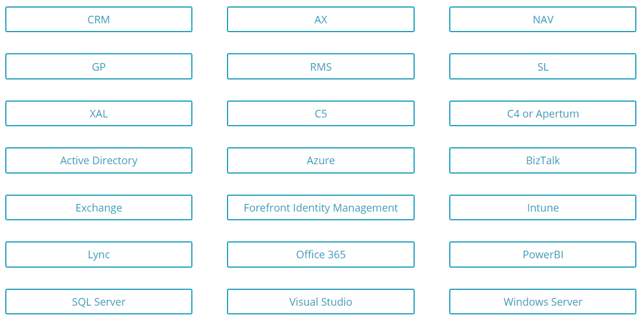Choose the C5 option
The image size is (644, 322).
(321, 113)
